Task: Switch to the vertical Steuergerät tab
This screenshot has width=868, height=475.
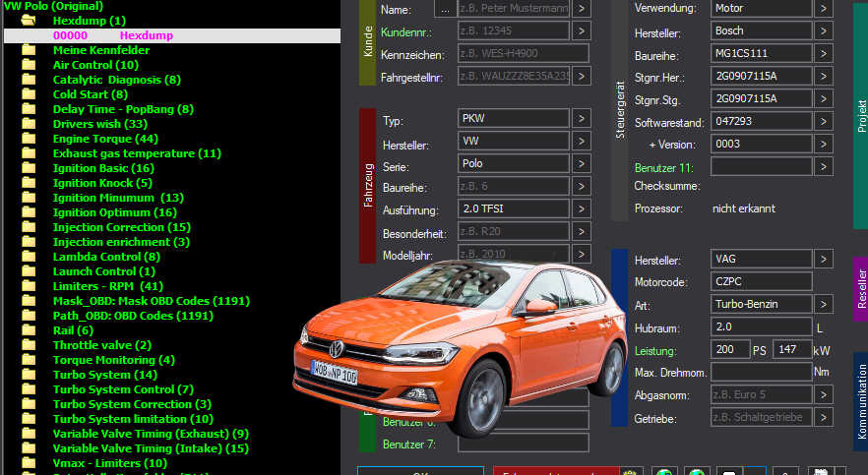Action: click(x=619, y=110)
